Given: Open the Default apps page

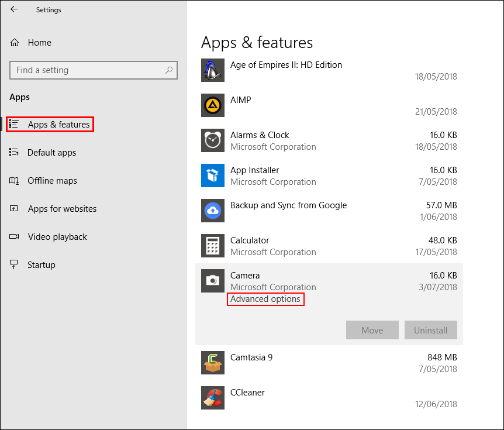Looking at the screenshot, I should pos(52,153).
